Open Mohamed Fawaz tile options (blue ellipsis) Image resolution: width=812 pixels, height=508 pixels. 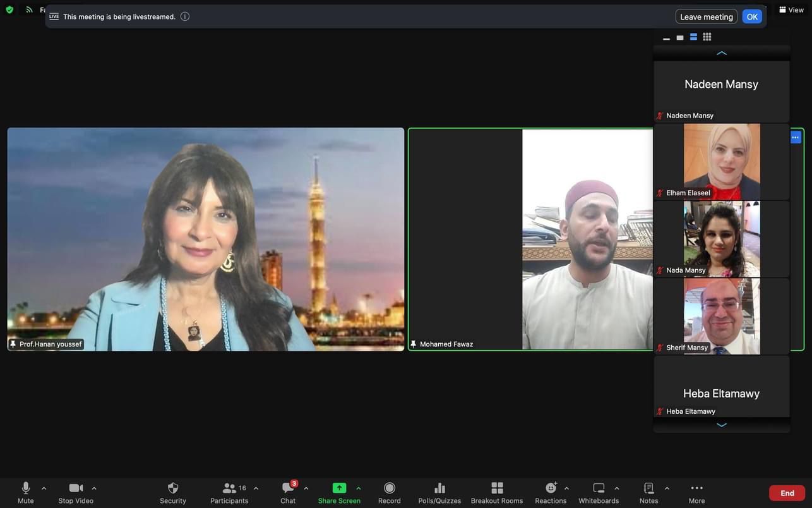coord(795,137)
